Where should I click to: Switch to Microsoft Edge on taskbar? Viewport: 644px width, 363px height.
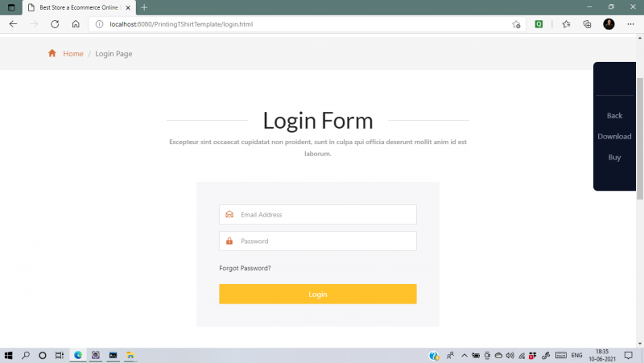(x=78, y=355)
